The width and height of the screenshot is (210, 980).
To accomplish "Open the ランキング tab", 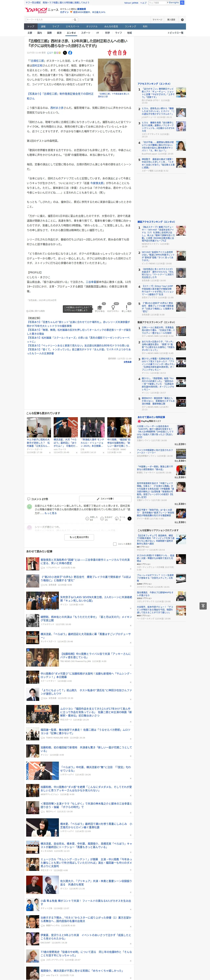I will click(x=130, y=27).
